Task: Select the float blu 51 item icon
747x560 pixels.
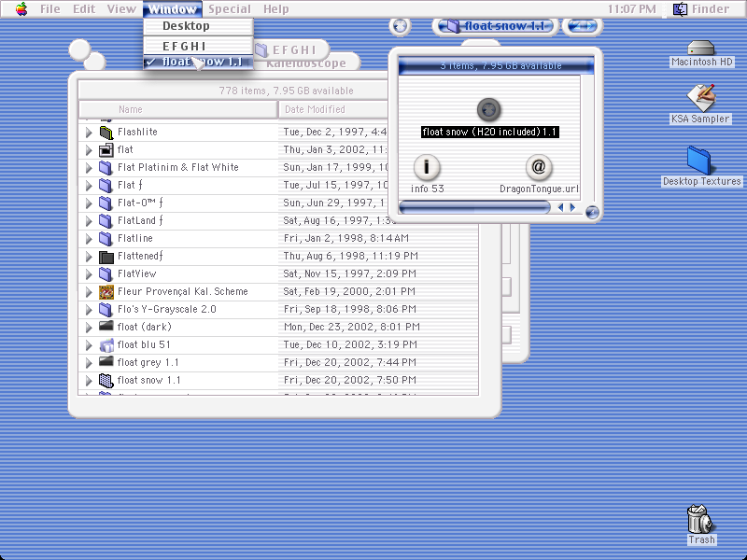Action: [x=106, y=345]
